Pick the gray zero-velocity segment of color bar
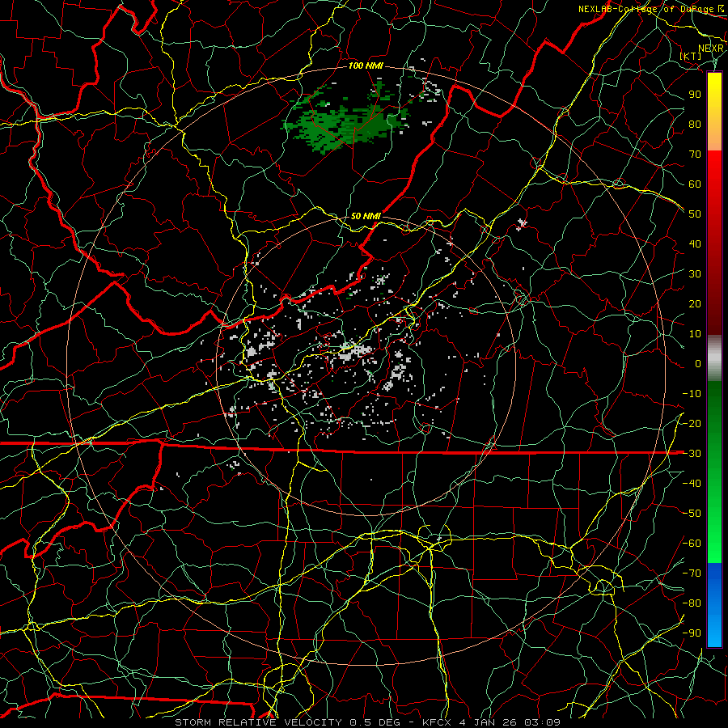 coord(714,358)
